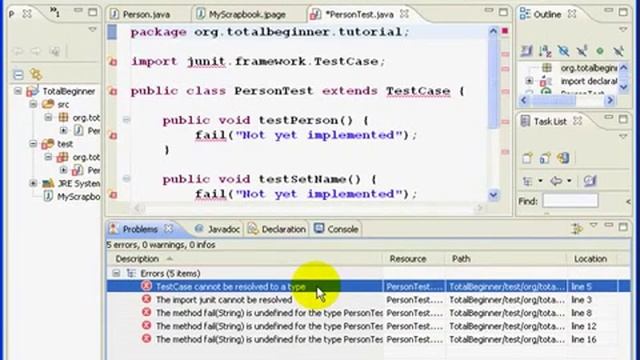This screenshot has width=640, height=360.
Task: Click third Task List toolbar icon
Action: 563,158
